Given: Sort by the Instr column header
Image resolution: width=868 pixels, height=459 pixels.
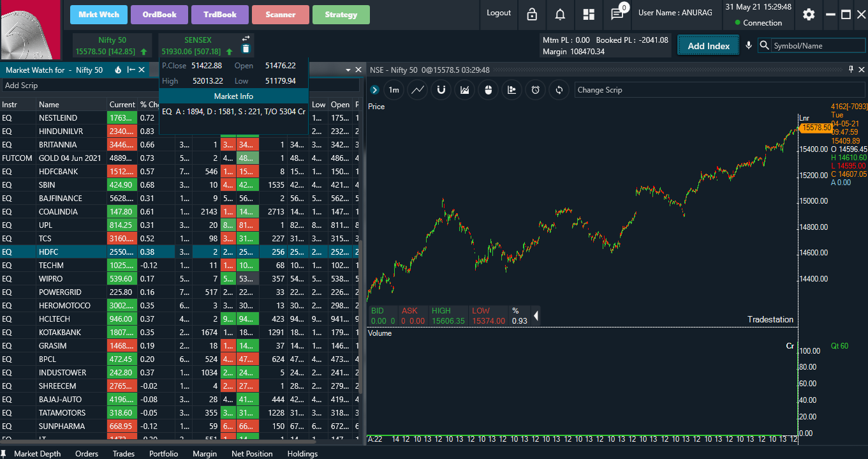Looking at the screenshot, I should click(x=18, y=105).
